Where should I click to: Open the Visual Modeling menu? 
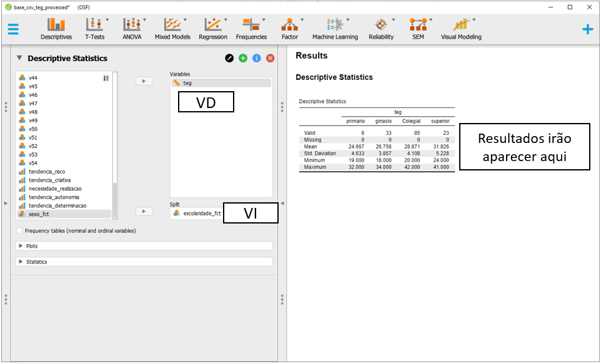pyautogui.click(x=461, y=29)
